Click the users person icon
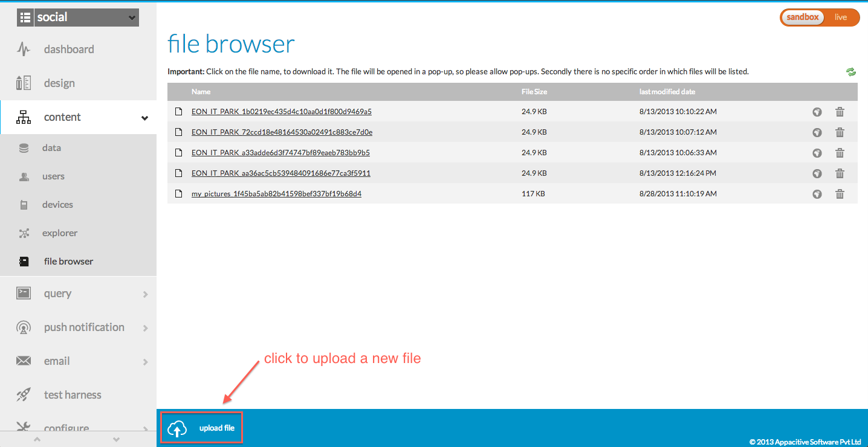Image resolution: width=868 pixels, height=447 pixels. [x=24, y=176]
